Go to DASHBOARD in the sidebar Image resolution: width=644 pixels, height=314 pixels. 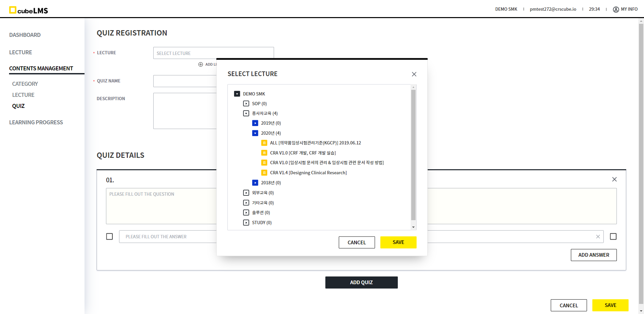click(x=25, y=35)
